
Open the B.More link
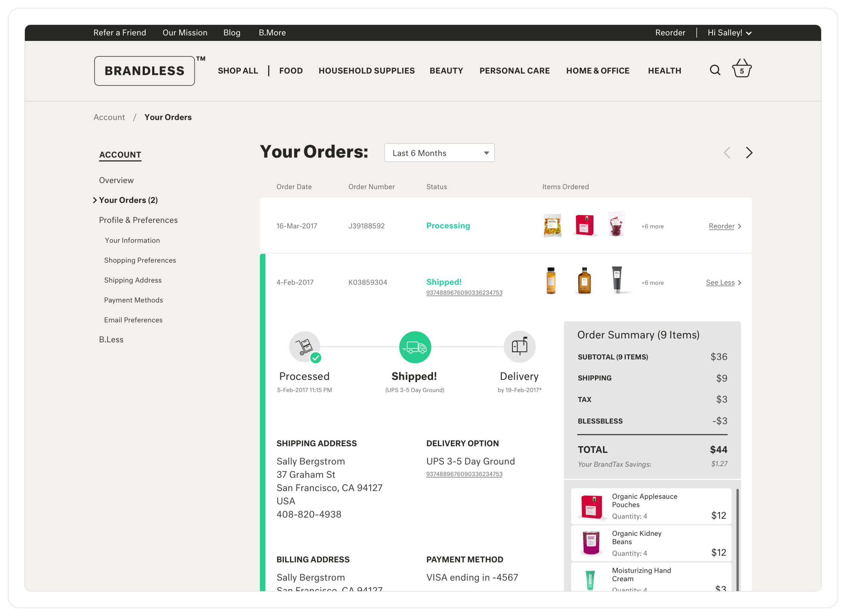272,33
